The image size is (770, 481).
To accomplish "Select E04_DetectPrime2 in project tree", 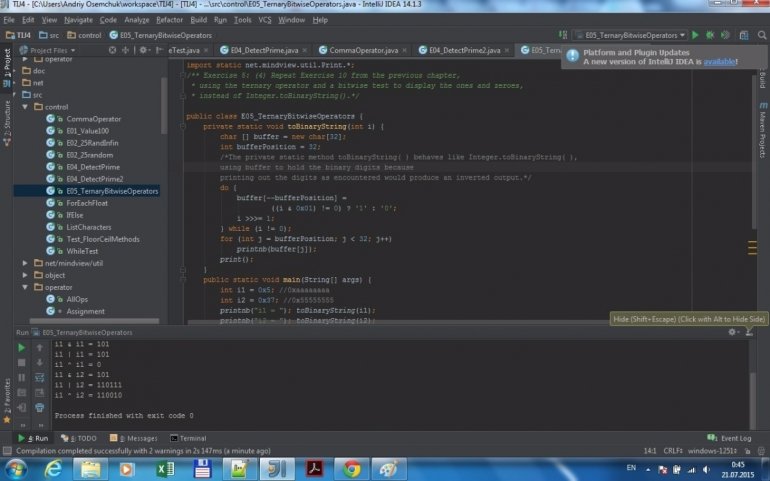I will pyautogui.click(x=95, y=179).
